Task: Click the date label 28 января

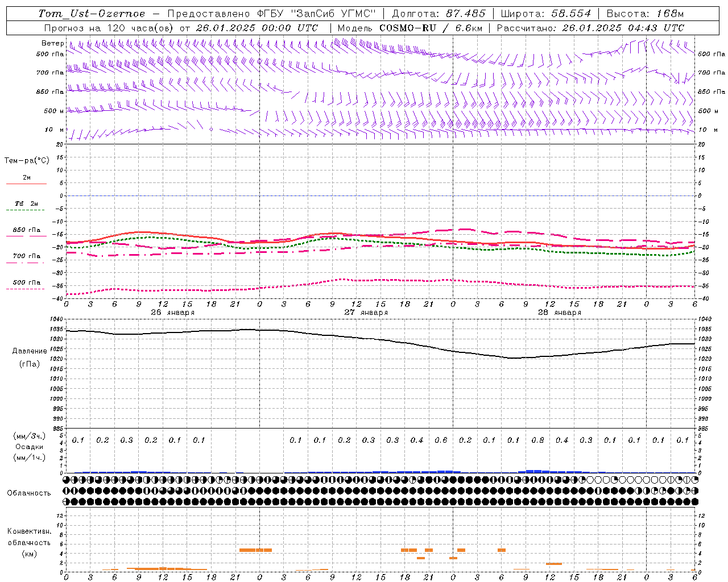Action: tap(559, 313)
